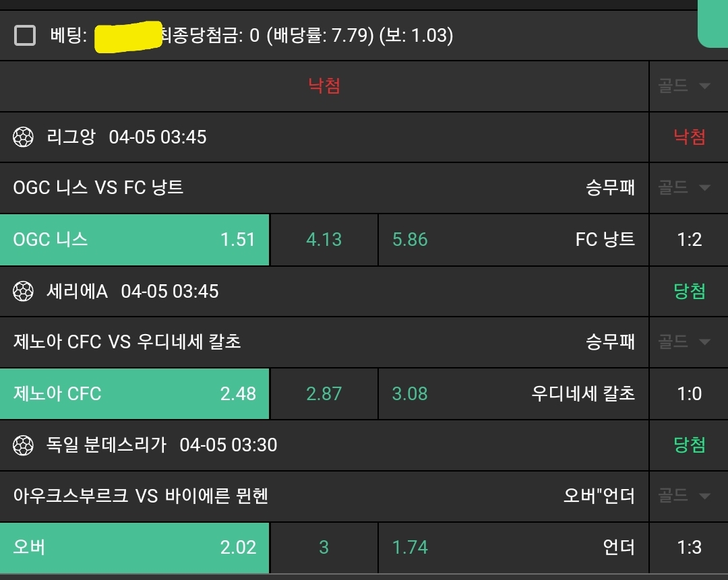Click the soccer ball icon beside 세리에A
Image resolution: width=728 pixels, height=580 pixels.
coord(23,292)
